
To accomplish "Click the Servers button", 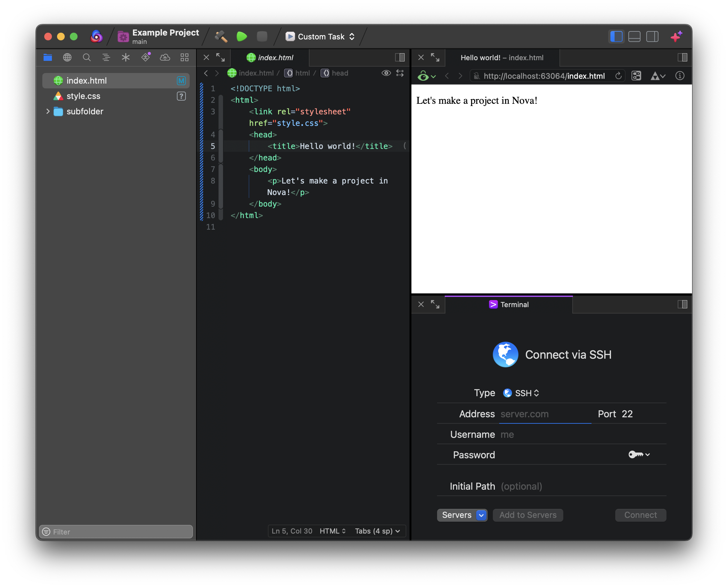I will 457,515.
